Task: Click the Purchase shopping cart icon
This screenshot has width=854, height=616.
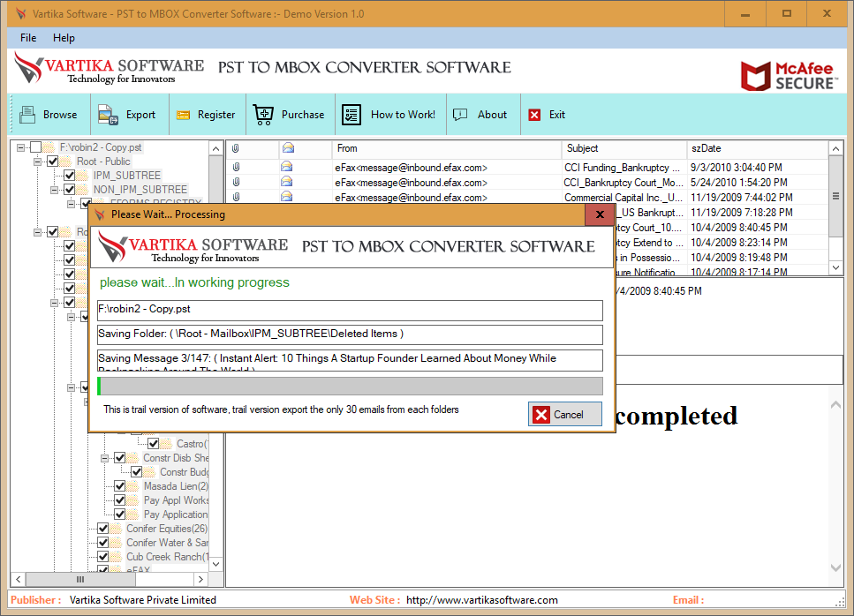Action: pyautogui.click(x=263, y=114)
